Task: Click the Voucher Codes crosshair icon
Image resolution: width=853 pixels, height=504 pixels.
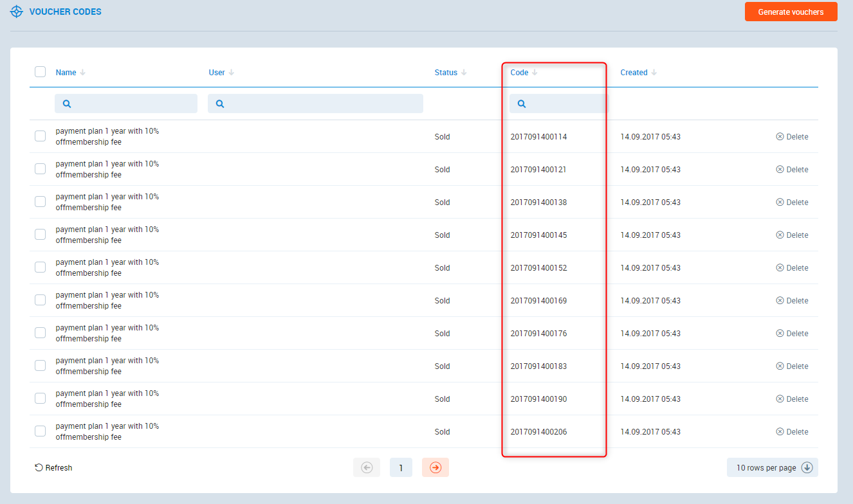Action: pyautogui.click(x=17, y=12)
